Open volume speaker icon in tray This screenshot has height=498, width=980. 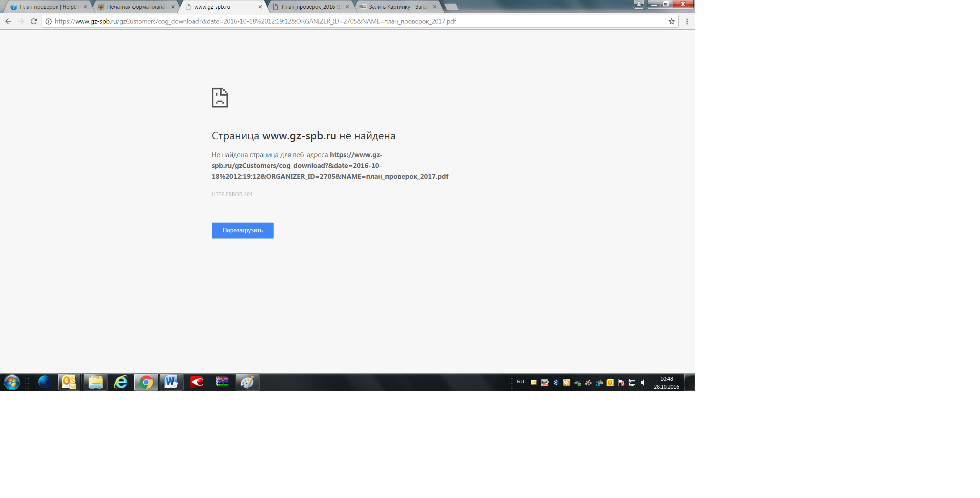pyautogui.click(x=643, y=383)
